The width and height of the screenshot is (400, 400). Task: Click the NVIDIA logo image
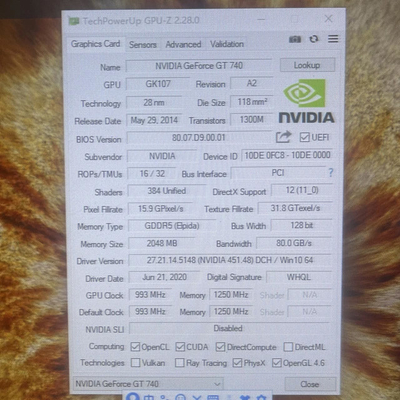coord(306,101)
